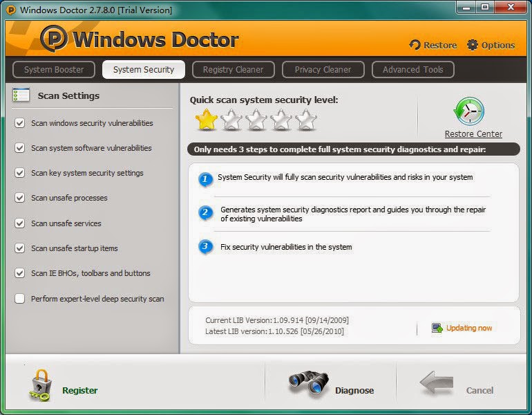Maximize the Windows Doctor window

(x=485, y=8)
